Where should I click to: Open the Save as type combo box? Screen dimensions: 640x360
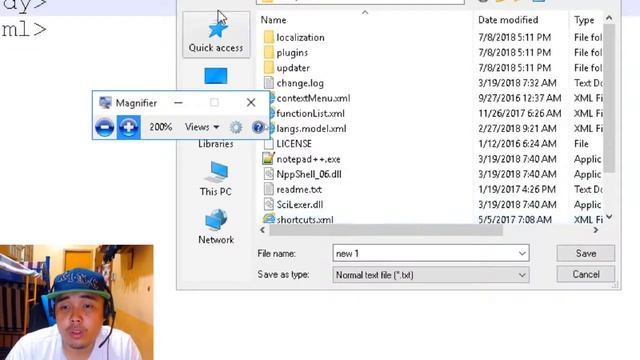[x=431, y=275]
